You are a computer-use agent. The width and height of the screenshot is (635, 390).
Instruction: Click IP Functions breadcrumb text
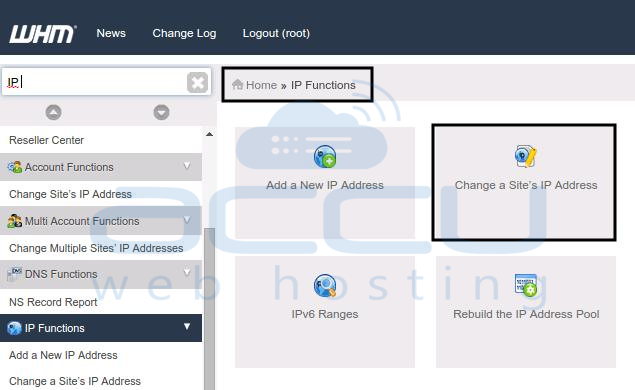(x=323, y=85)
